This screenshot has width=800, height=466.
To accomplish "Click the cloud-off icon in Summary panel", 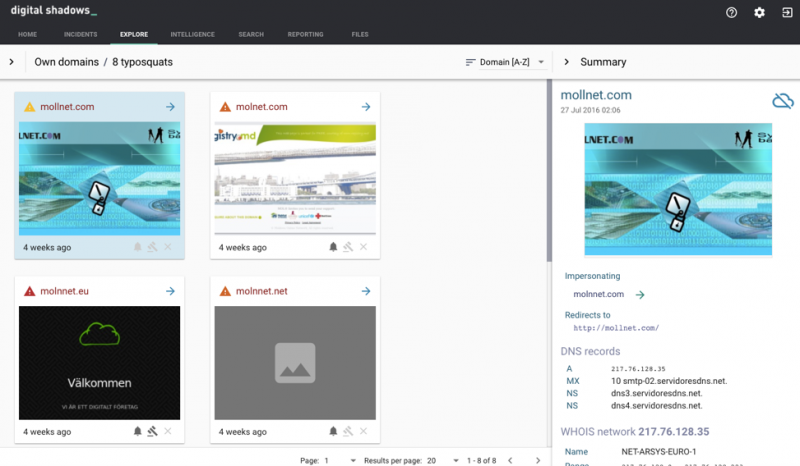I will [x=783, y=101].
